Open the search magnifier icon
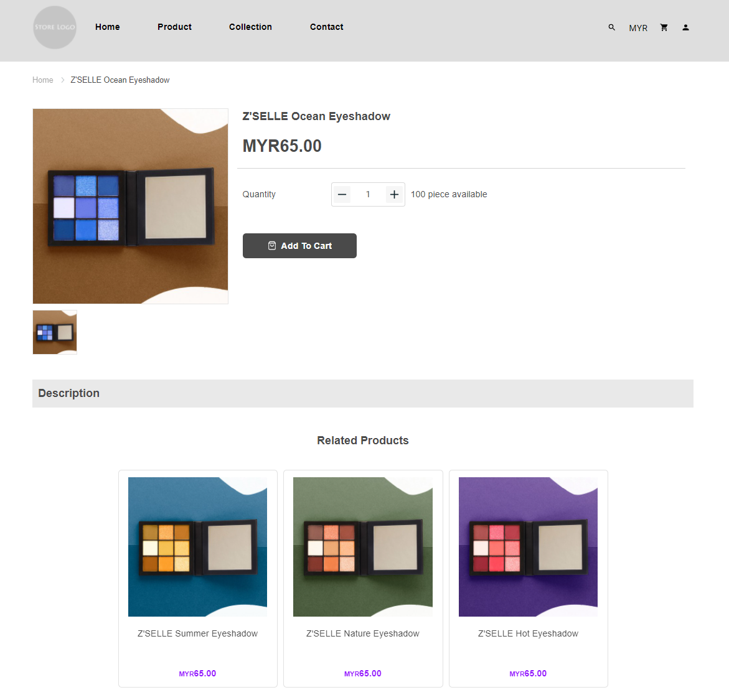Image resolution: width=729 pixels, height=700 pixels. pos(611,27)
